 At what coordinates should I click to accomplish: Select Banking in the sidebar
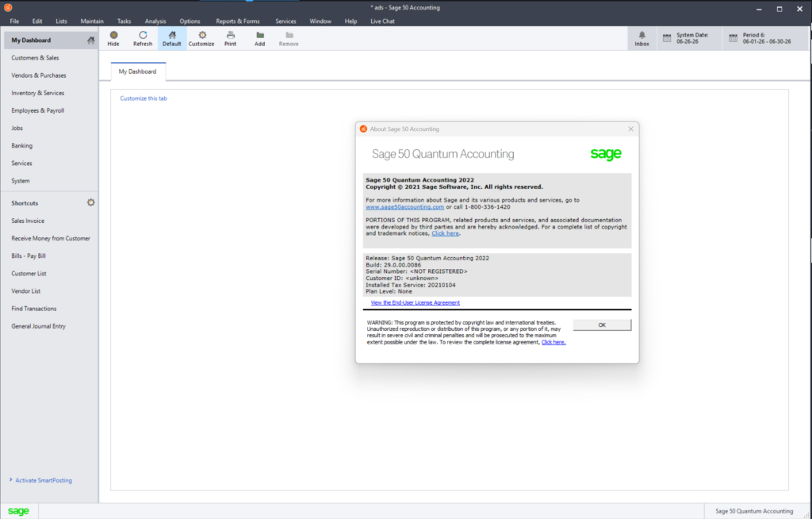coord(21,146)
